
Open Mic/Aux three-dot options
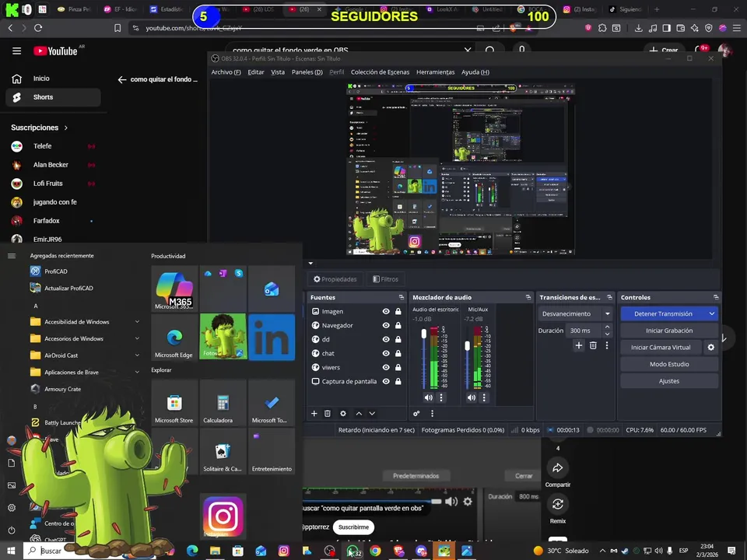pyautogui.click(x=484, y=397)
